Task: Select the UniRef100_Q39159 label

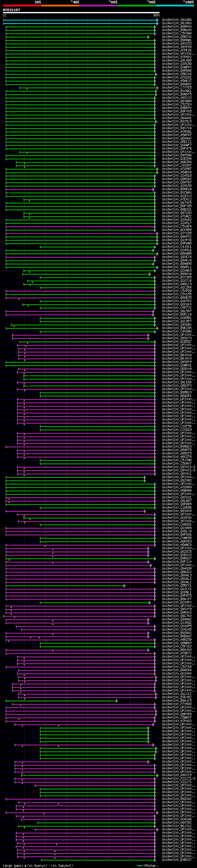Action: 177,186
